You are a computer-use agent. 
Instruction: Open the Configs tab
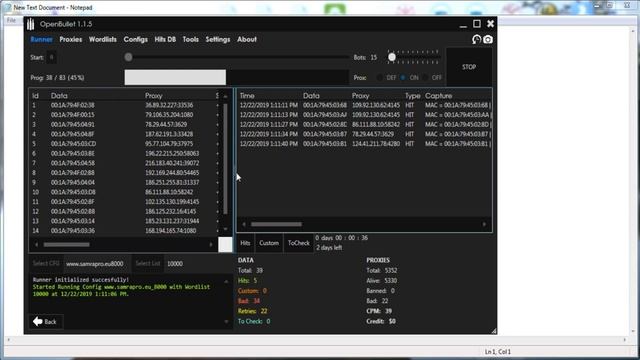point(136,40)
